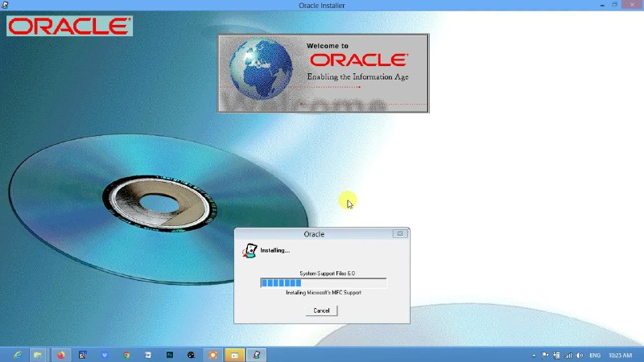The width and height of the screenshot is (644, 362).
Task: Click the installation progress bar
Action: pyautogui.click(x=324, y=283)
